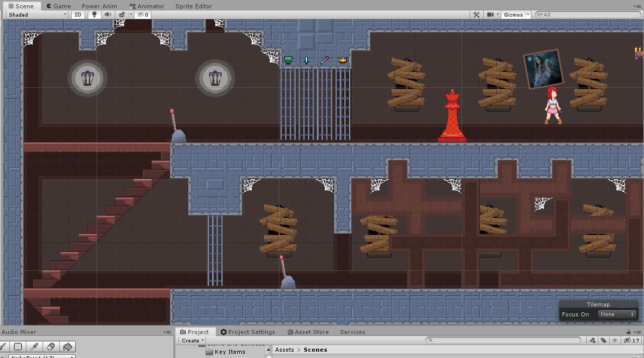Select the Key Items folder

(225, 352)
